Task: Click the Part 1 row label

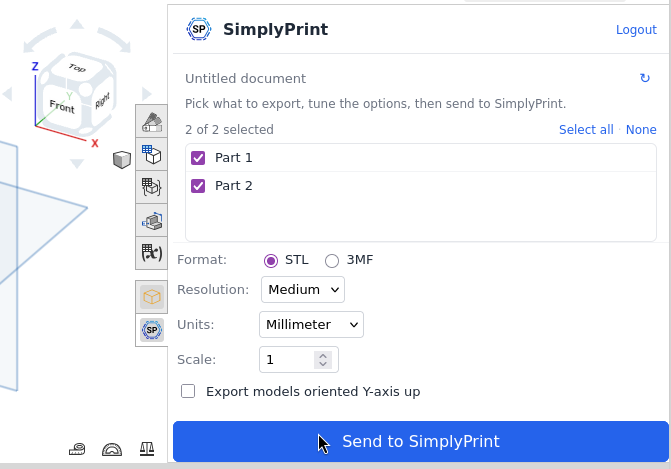Action: coord(234,158)
